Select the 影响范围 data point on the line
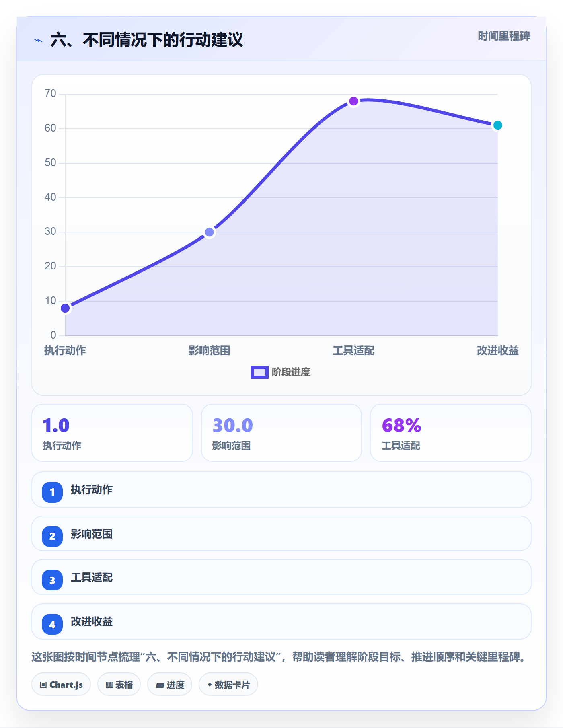Image resolution: width=563 pixels, height=728 pixels. pos(210,232)
